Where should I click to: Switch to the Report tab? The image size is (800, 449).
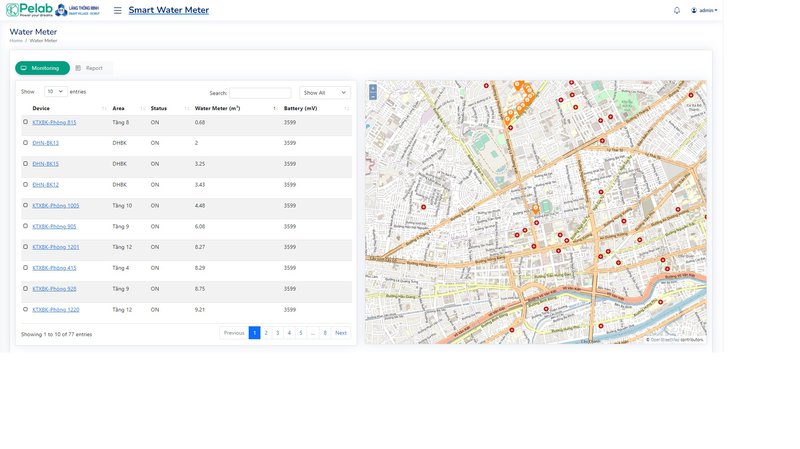click(x=89, y=68)
